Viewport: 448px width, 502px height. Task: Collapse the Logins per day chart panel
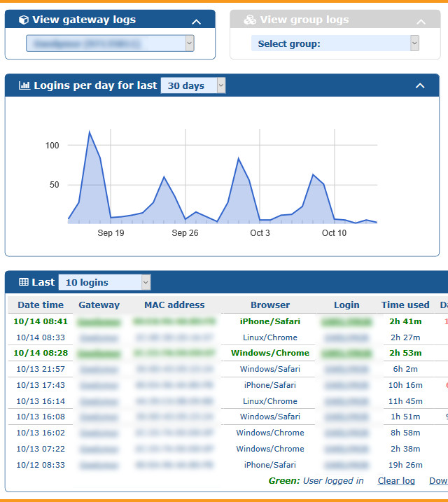pos(420,85)
